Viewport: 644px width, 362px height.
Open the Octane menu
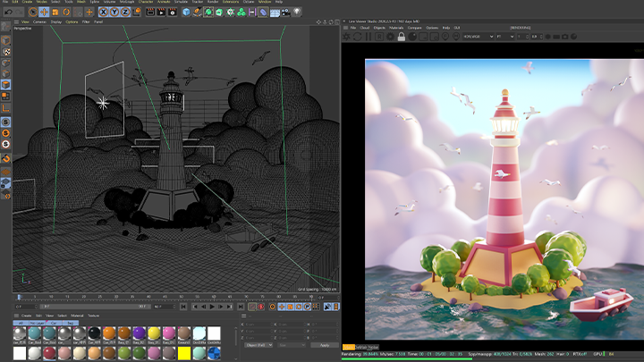click(248, 2)
